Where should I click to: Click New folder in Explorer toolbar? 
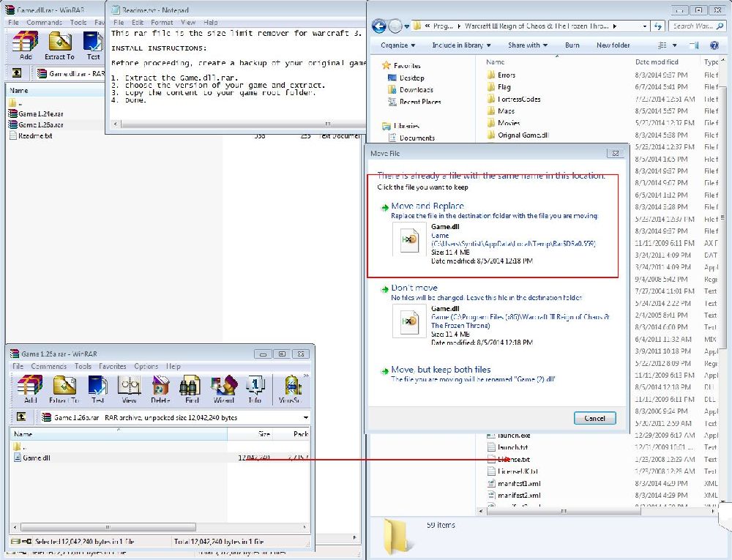coord(613,45)
